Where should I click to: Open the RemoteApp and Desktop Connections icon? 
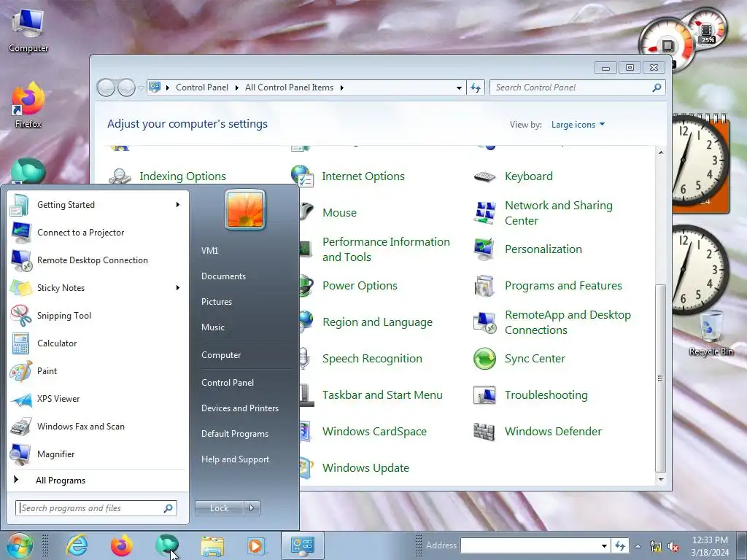pyautogui.click(x=484, y=322)
